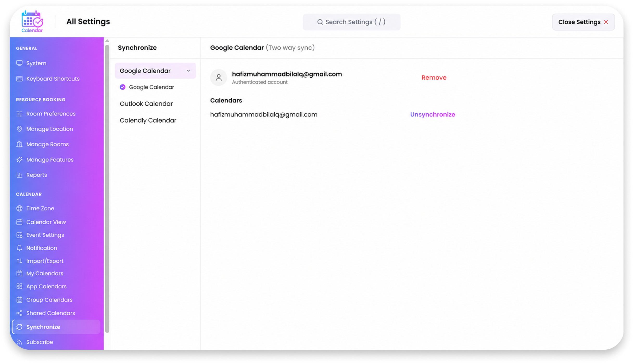Screen dimensions: 634x364
Task: Click the Shared Calendars share icon
Action: [19, 313]
